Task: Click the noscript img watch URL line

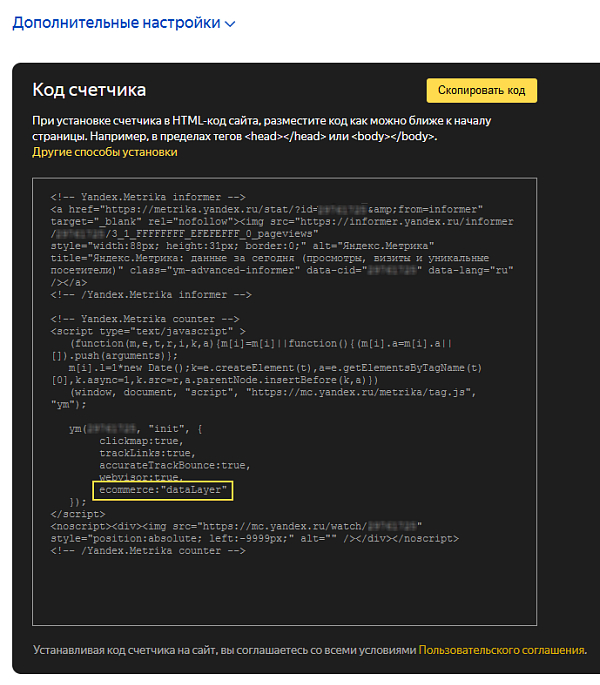Action: pos(236,526)
